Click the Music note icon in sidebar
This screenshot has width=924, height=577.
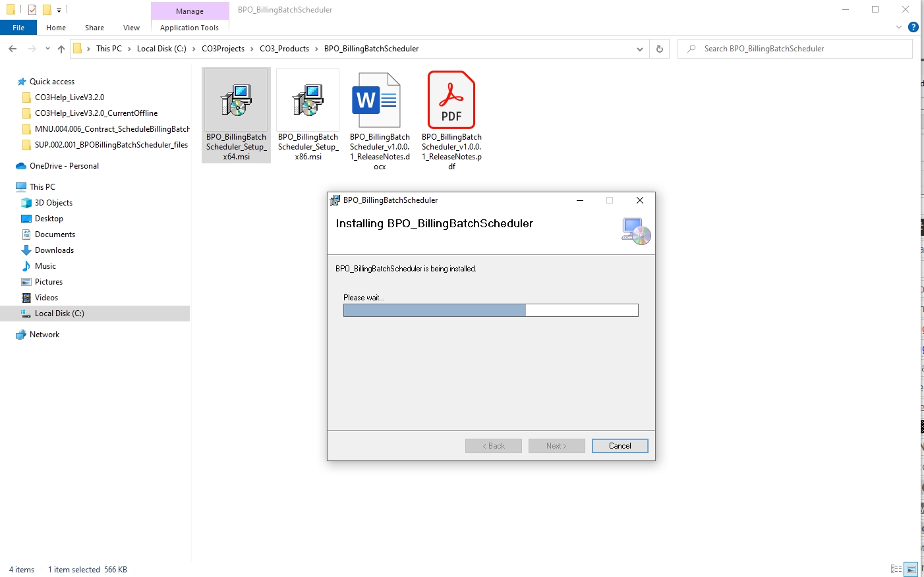point(26,266)
